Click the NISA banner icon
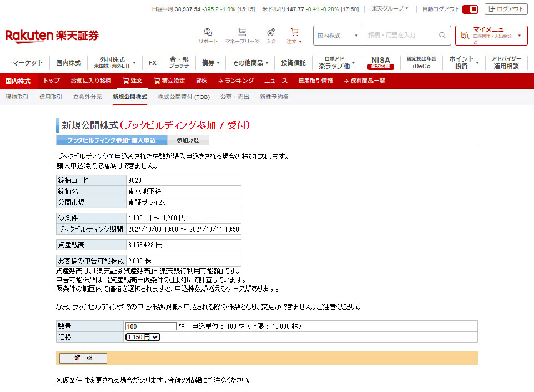The height and width of the screenshot is (392, 534). pyautogui.click(x=380, y=62)
